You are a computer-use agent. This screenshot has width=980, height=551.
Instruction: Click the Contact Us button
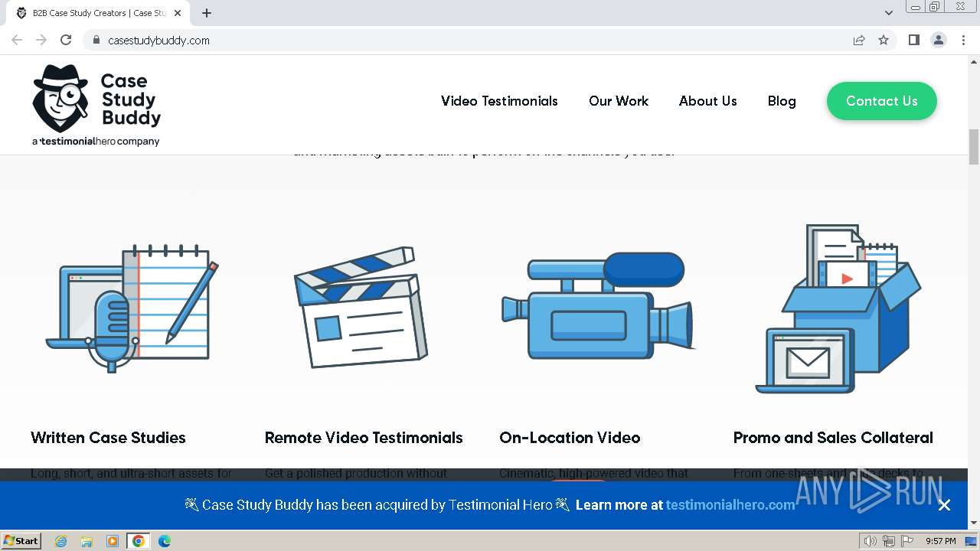pos(882,101)
